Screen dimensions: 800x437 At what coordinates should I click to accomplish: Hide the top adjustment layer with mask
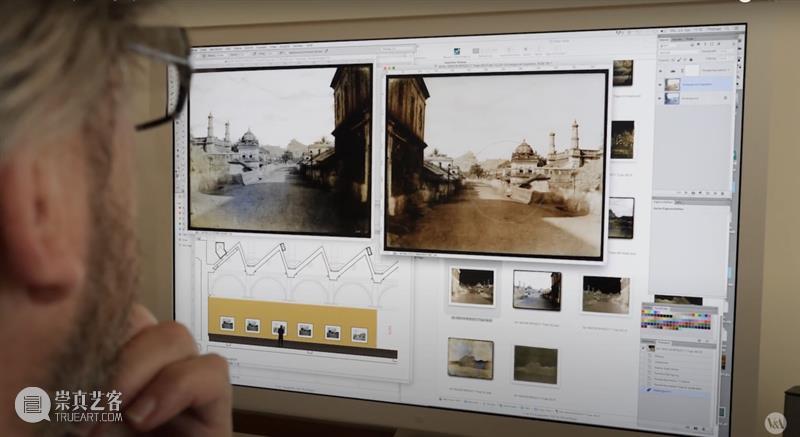(x=660, y=71)
